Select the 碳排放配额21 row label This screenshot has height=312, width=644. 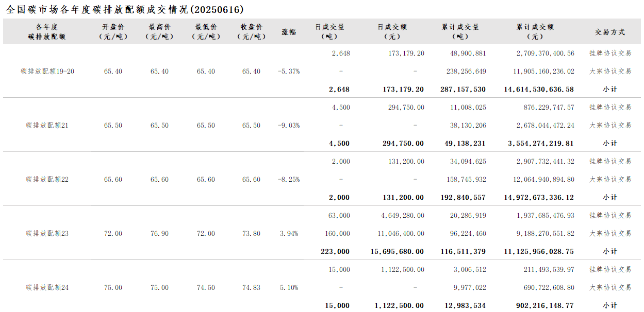(x=47, y=125)
